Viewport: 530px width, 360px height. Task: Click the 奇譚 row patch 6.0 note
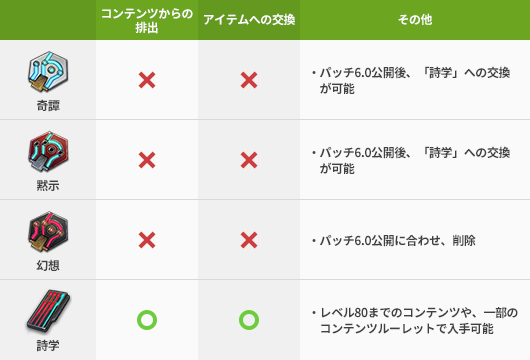click(411, 80)
